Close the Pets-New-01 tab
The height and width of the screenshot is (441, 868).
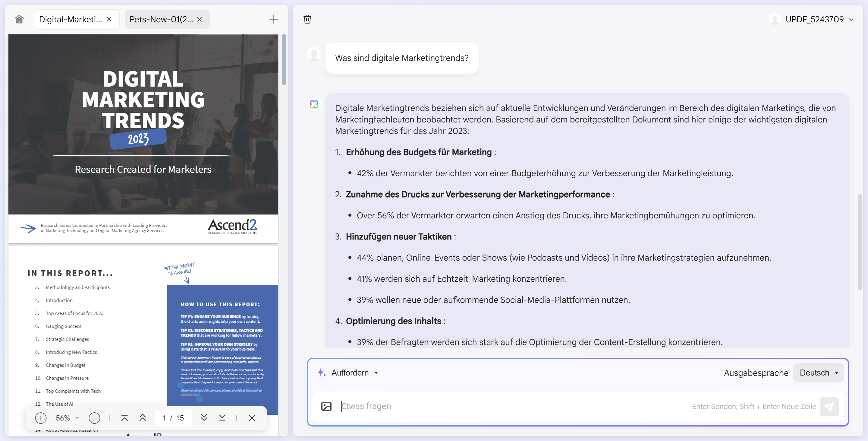pos(200,20)
